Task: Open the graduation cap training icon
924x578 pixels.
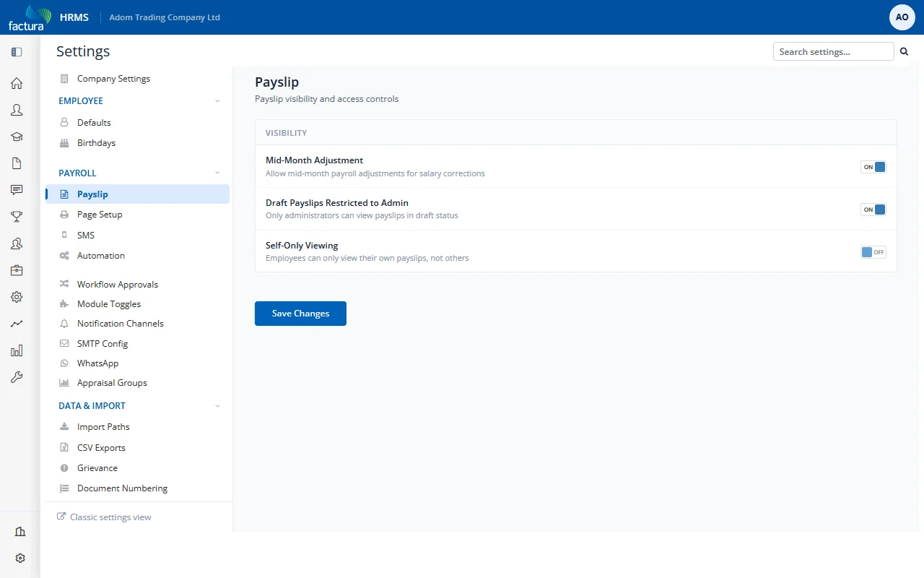Action: 17,137
